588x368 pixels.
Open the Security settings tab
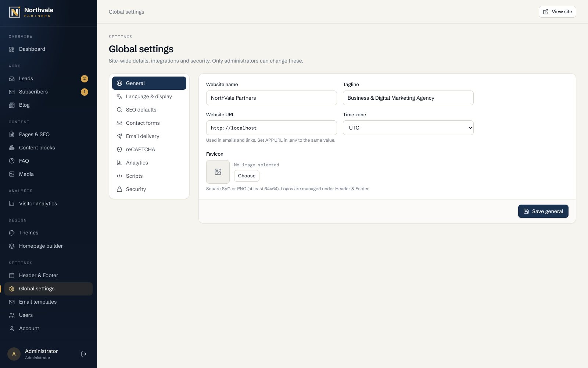tap(149, 189)
